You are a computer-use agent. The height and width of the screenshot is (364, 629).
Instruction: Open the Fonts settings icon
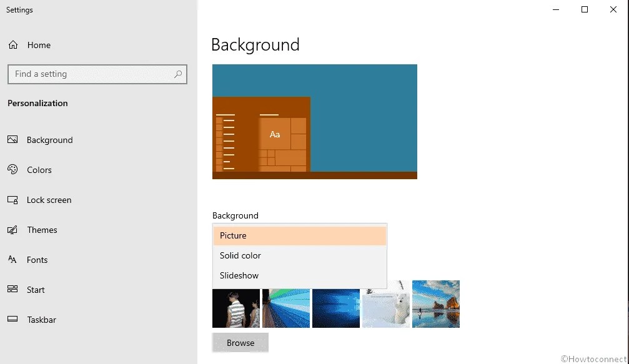(x=12, y=260)
